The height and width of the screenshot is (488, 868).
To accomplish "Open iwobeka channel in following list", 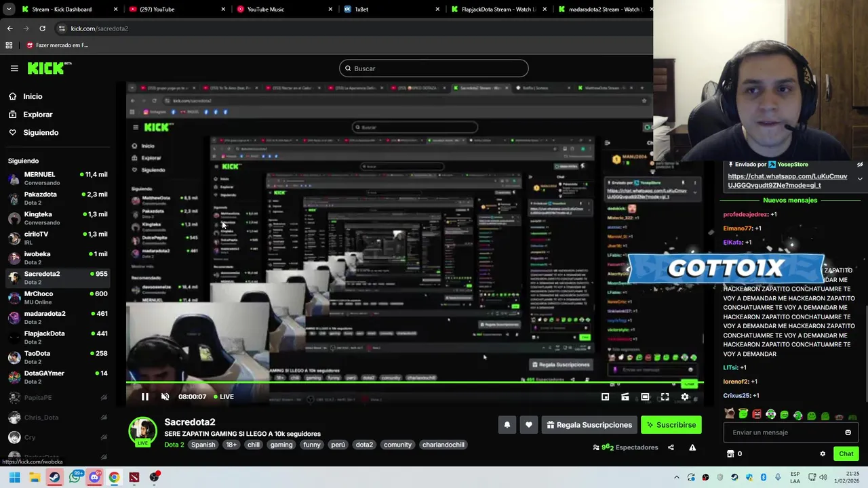I will pos(58,258).
